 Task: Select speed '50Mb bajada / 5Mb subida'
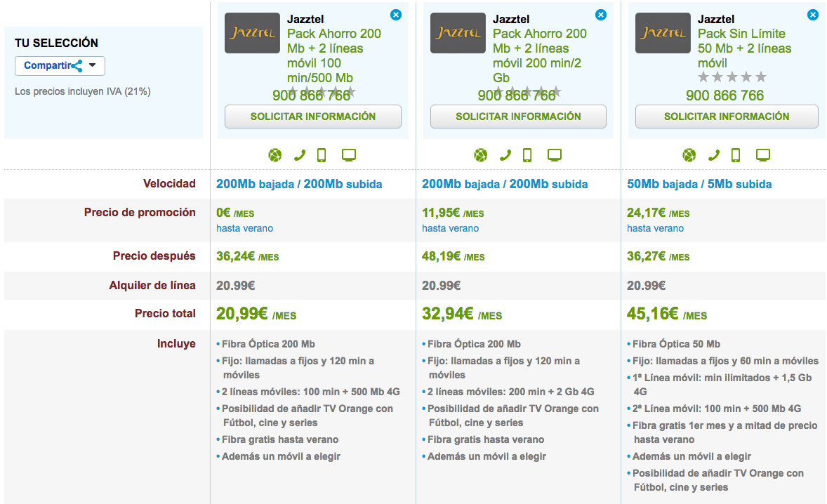pyautogui.click(x=699, y=184)
